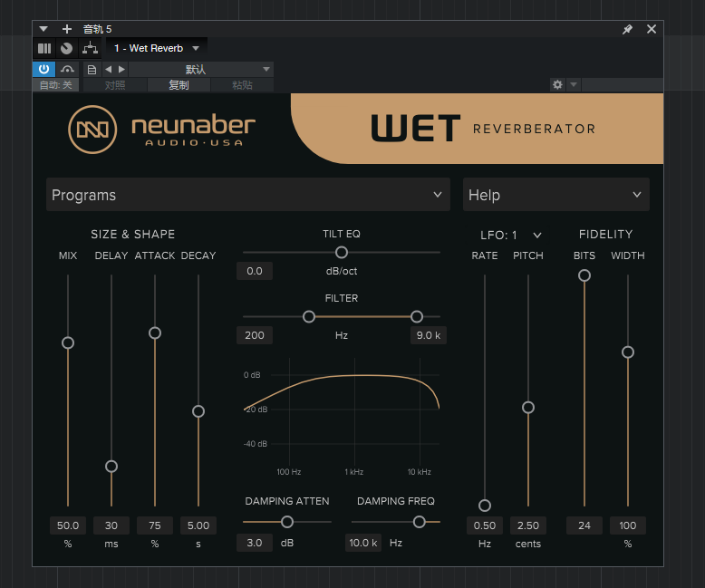The width and height of the screenshot is (705, 588).
Task: Click the Neunaber logo emblem
Action: pos(92,130)
